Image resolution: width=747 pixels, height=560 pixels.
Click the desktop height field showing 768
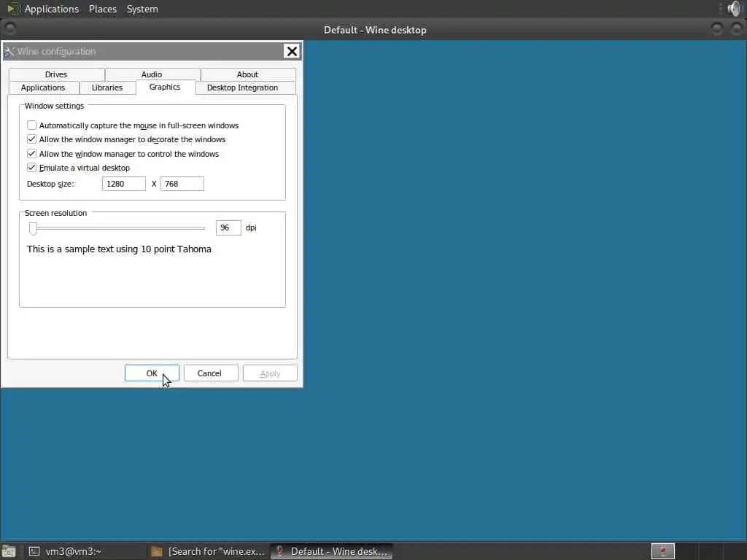[x=182, y=184]
